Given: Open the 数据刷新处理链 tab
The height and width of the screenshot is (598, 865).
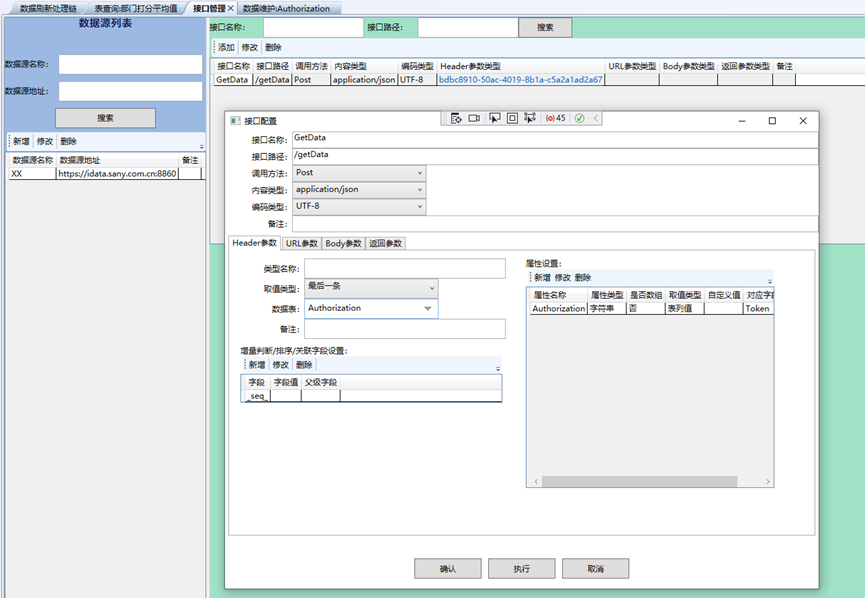Looking at the screenshot, I should [49, 8].
